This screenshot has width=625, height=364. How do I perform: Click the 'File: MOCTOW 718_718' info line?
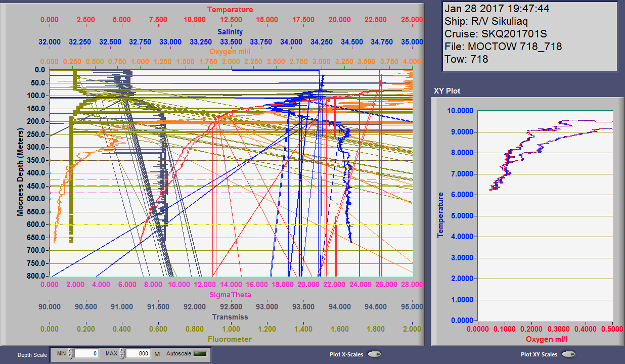click(503, 47)
